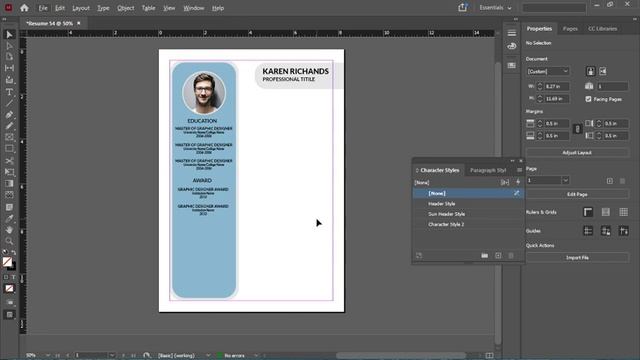Image resolution: width=640 pixels, height=360 pixels.
Task: Open the preflight profile Basic dropdown
Action: (x=208, y=356)
